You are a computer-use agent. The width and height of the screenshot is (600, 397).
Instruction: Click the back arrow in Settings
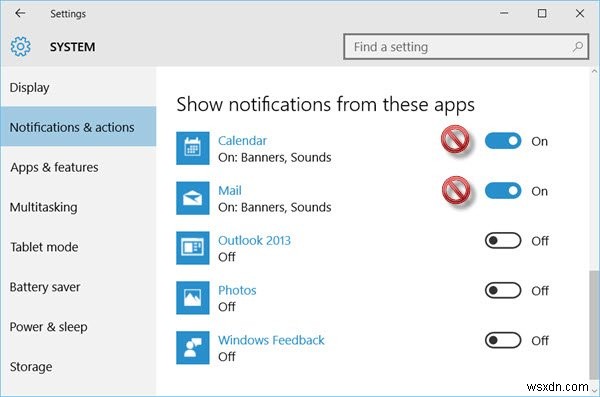tap(20, 13)
